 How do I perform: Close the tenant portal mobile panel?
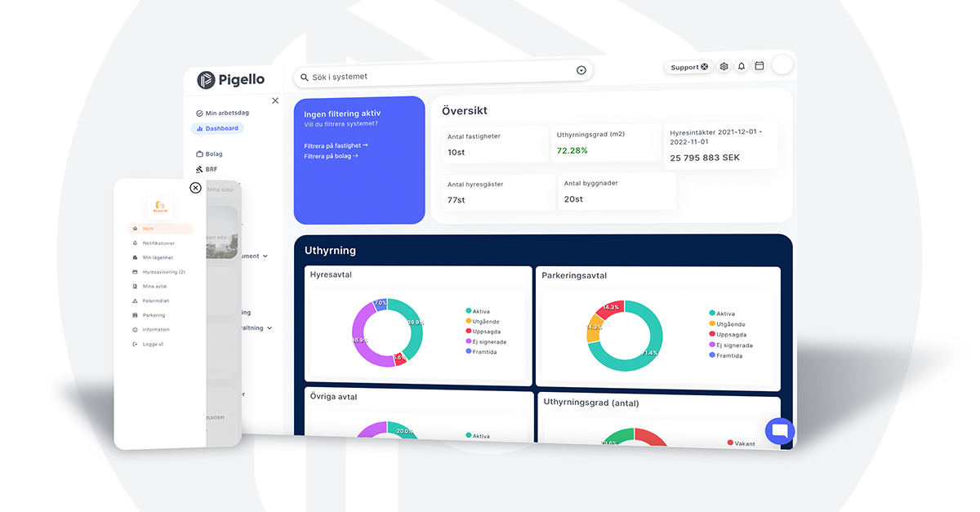tap(195, 188)
